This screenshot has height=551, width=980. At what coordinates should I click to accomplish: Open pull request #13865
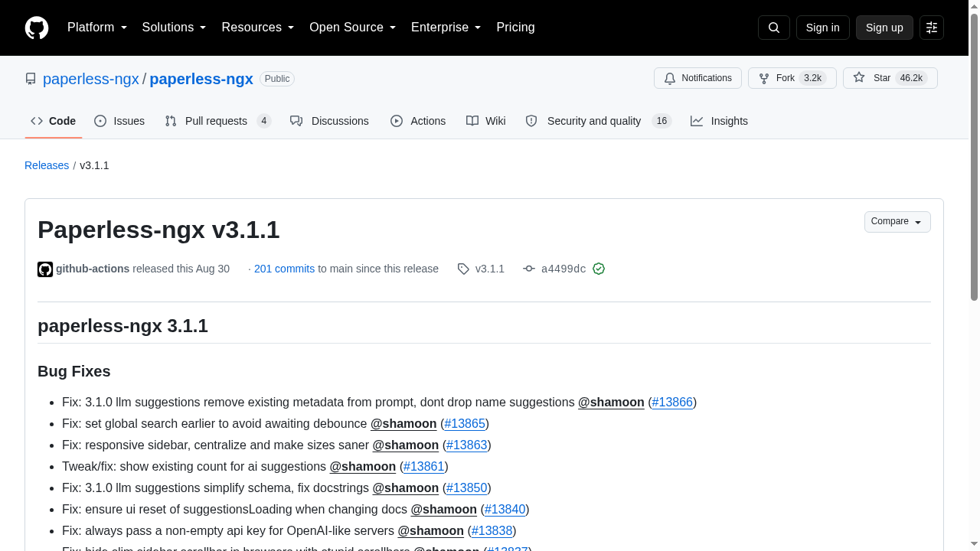[x=465, y=423]
